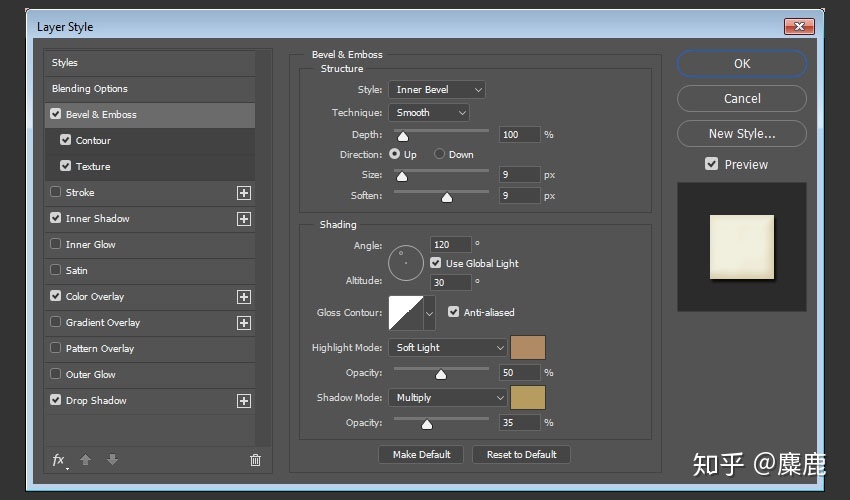
Task: Open Blending Options settings
Action: point(150,89)
